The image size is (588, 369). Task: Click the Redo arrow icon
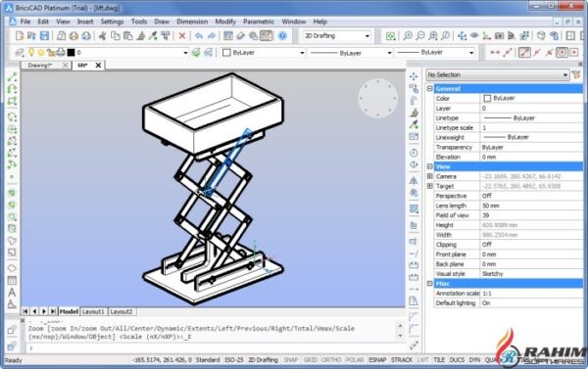point(212,36)
